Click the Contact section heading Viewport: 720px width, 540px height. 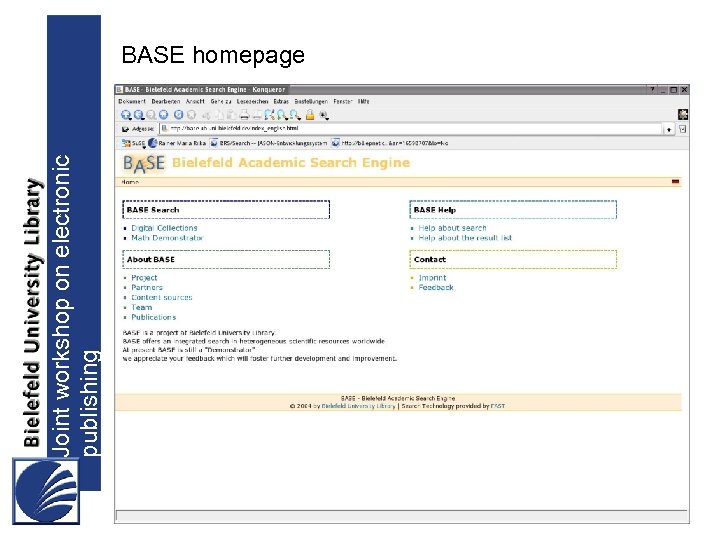click(x=430, y=259)
